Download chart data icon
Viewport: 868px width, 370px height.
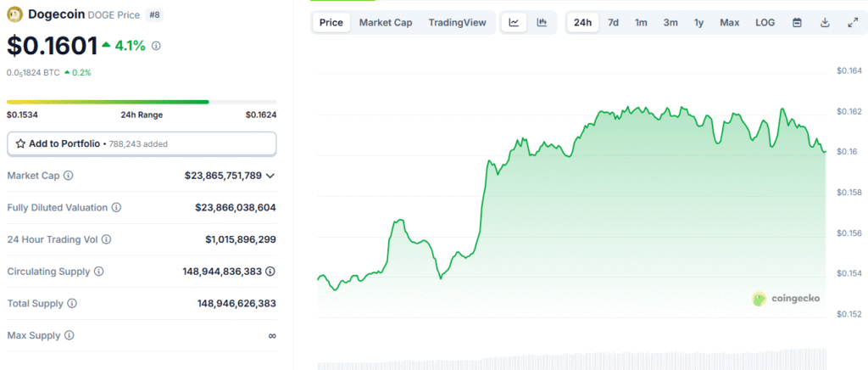click(x=825, y=23)
